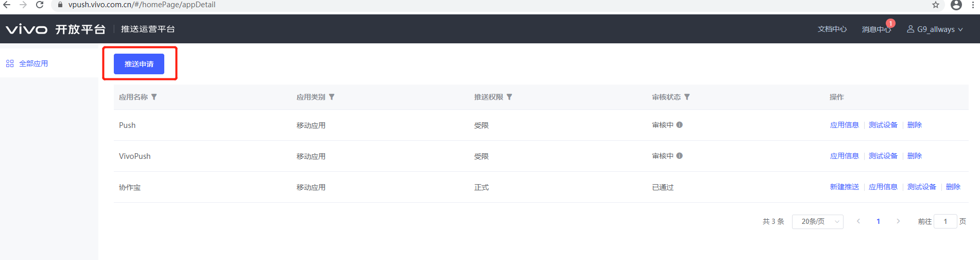
Task: Click 删除 for the VivoPush app
Action: (x=914, y=156)
